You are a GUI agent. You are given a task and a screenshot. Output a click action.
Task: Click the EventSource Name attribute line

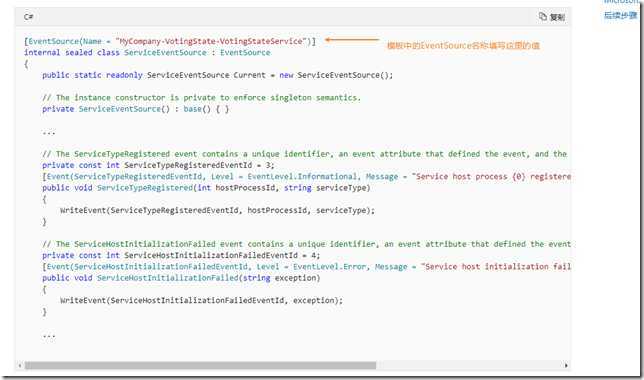[x=170, y=41]
